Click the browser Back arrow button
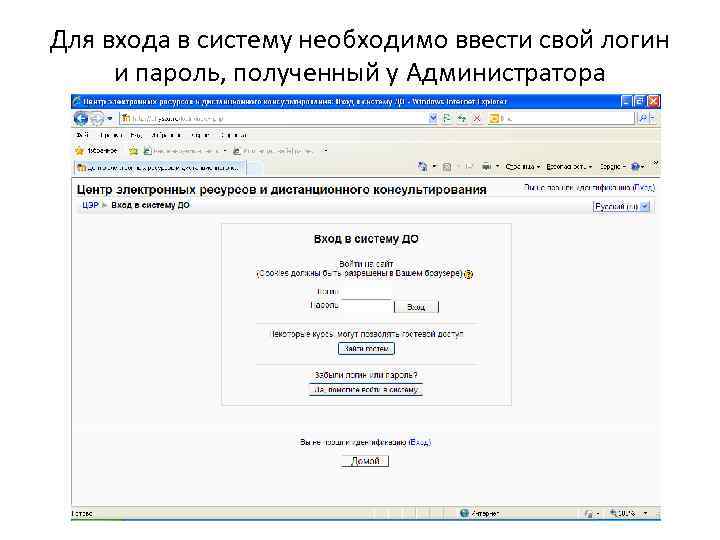Image resolution: width=720 pixels, height=540 pixels. click(x=81, y=118)
